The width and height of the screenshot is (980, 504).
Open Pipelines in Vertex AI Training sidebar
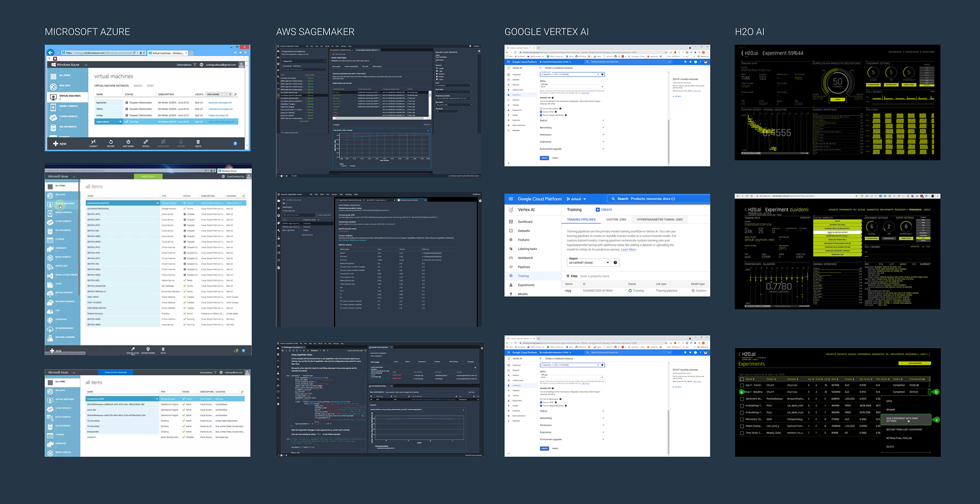tap(524, 267)
